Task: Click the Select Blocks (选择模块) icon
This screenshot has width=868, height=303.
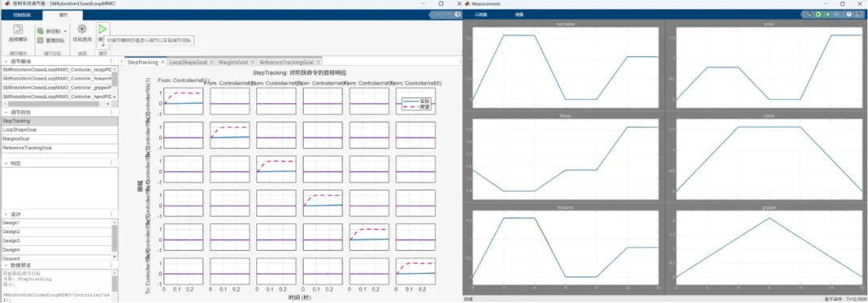Action: tap(18, 30)
